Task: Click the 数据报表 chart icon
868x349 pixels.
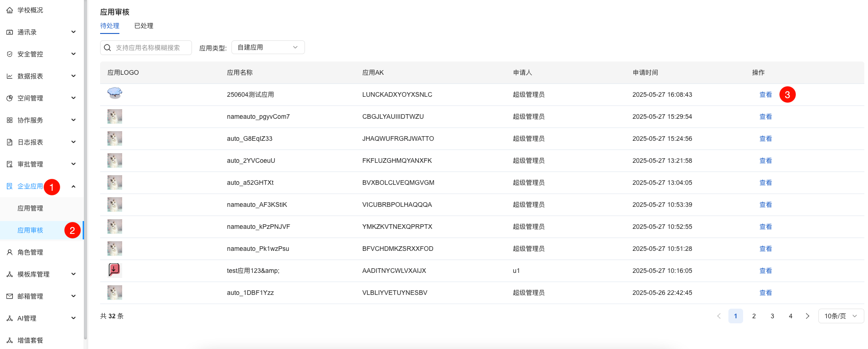Action: [10, 76]
